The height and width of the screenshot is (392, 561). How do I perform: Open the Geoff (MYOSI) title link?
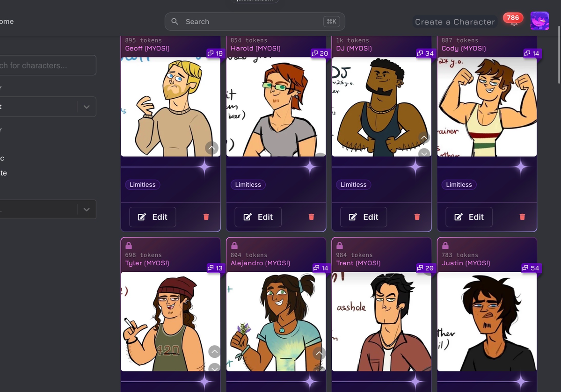coord(147,48)
